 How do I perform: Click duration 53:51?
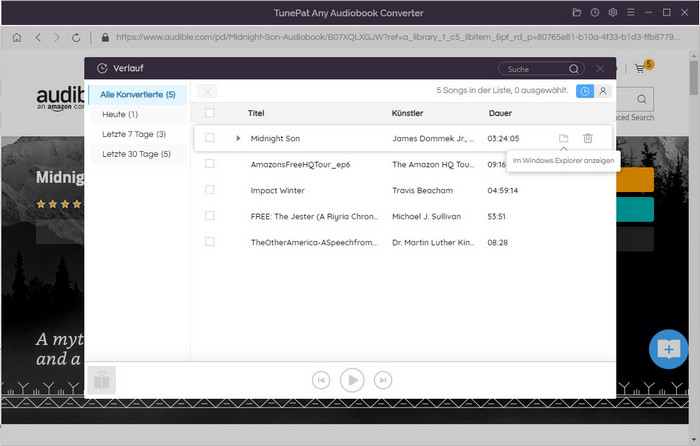496,216
